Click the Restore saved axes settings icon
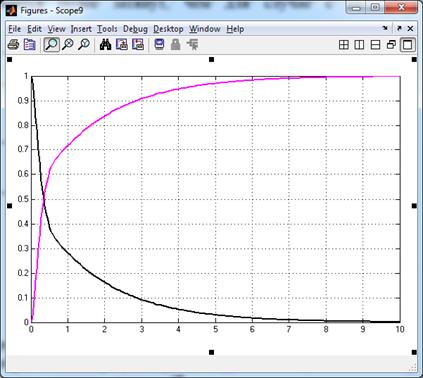423x378 pixels. pos(138,44)
